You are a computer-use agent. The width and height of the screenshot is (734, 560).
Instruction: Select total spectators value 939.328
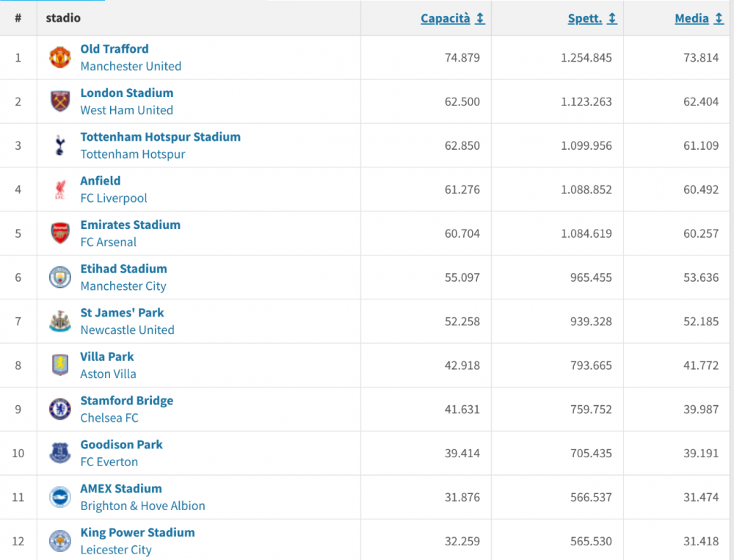point(591,321)
